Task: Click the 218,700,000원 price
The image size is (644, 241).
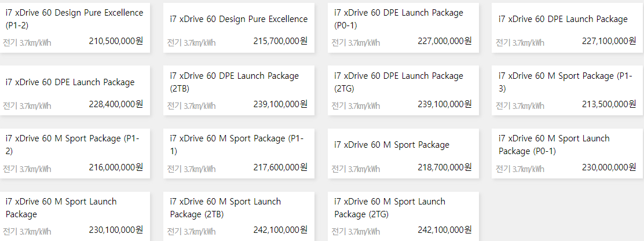Action: [445, 167]
